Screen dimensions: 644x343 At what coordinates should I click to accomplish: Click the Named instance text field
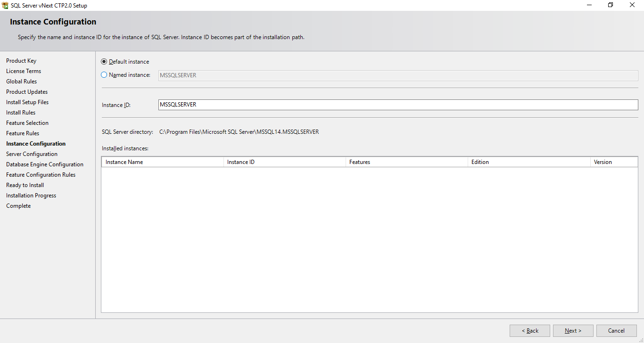click(x=398, y=75)
